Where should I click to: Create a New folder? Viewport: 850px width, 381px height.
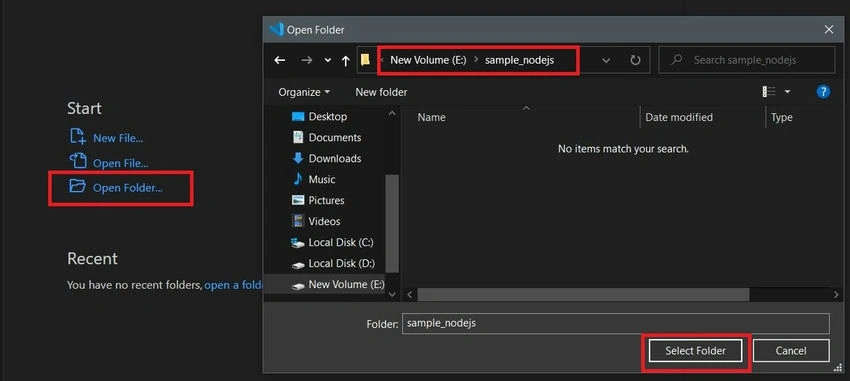pos(381,92)
